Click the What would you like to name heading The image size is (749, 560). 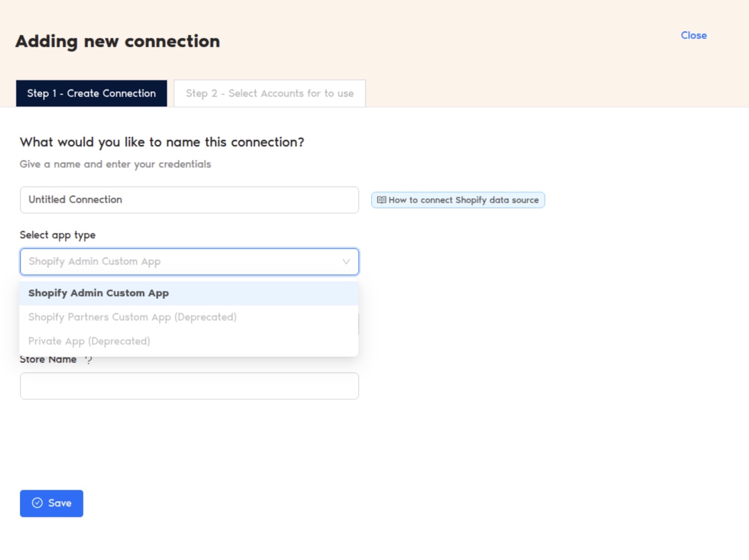162,142
